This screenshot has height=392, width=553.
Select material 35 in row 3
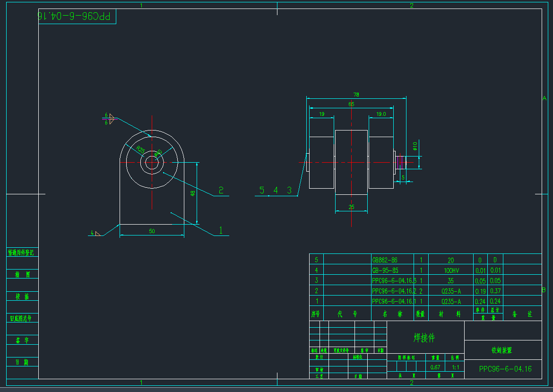pyautogui.click(x=451, y=281)
